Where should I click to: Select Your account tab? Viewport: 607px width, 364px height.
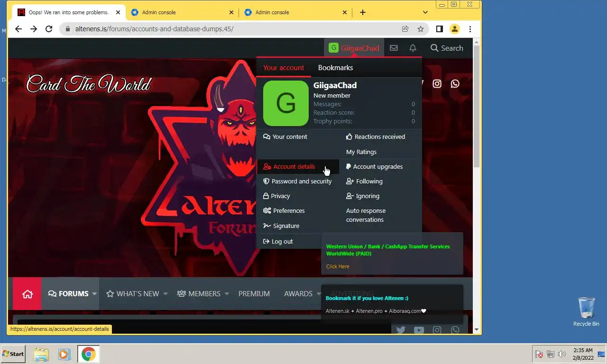coord(284,68)
